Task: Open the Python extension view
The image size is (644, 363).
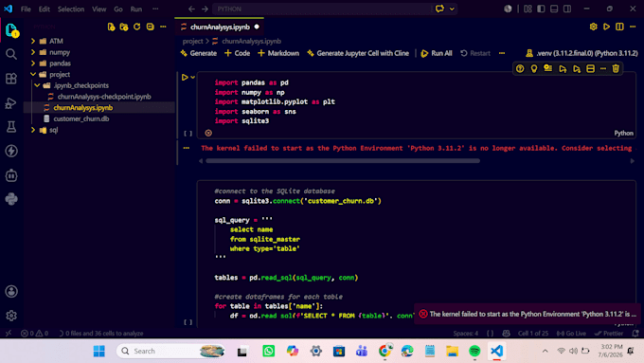Action: tap(11, 199)
